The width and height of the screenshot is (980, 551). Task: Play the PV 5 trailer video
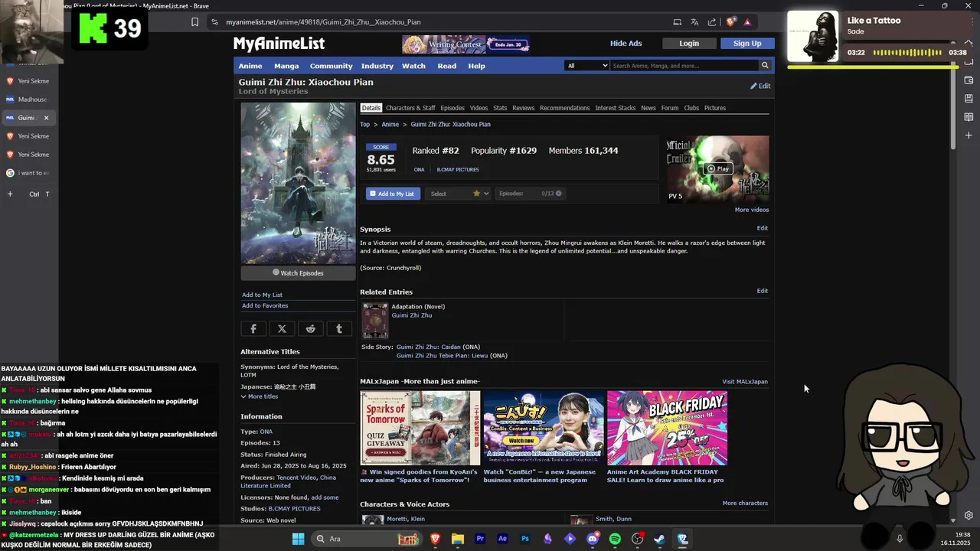pos(717,168)
